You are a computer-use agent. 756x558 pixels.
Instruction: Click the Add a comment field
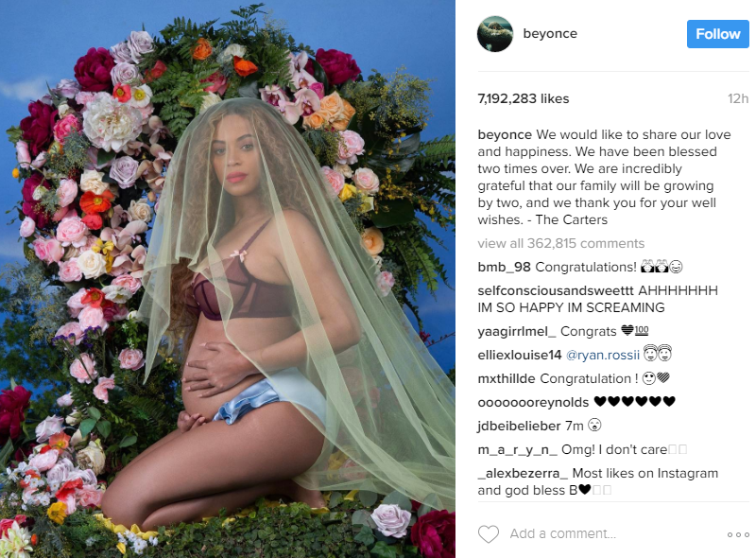[x=562, y=533]
